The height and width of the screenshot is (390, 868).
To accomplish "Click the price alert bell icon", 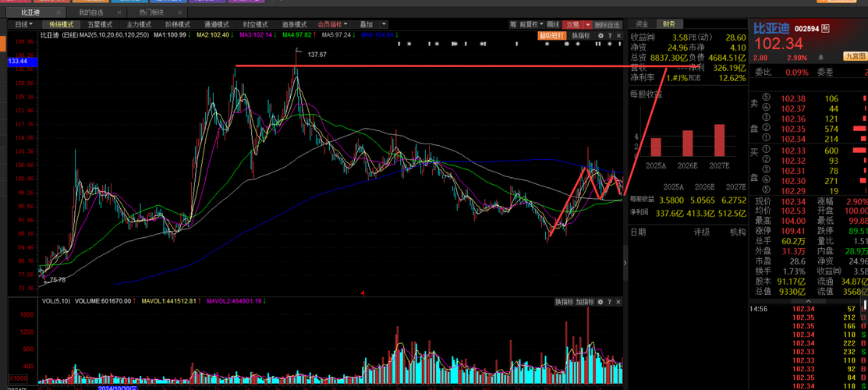I will point(821,57).
